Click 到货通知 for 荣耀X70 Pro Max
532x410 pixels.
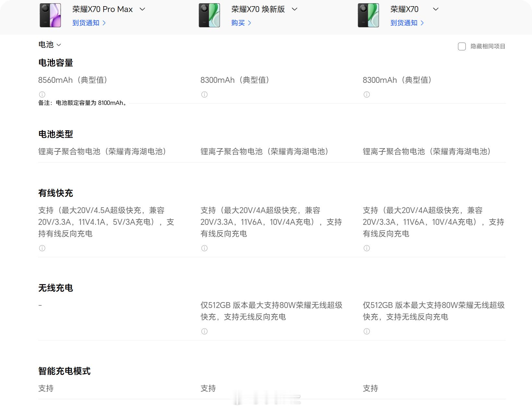click(89, 23)
